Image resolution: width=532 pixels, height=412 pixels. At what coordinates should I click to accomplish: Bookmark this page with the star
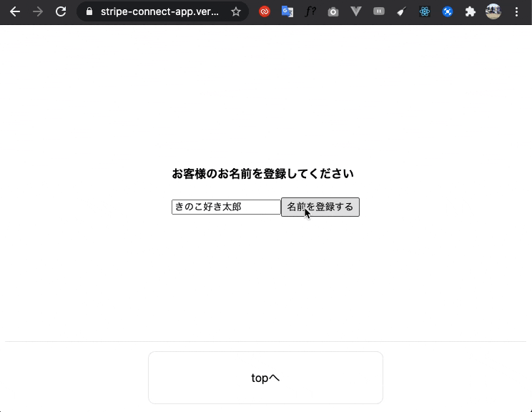pyautogui.click(x=236, y=12)
